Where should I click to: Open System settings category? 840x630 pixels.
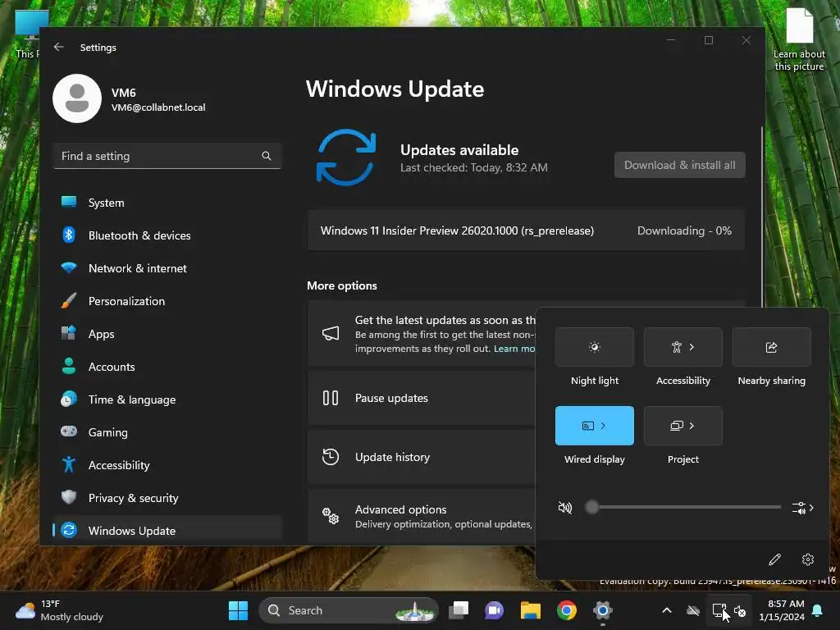click(x=167, y=203)
